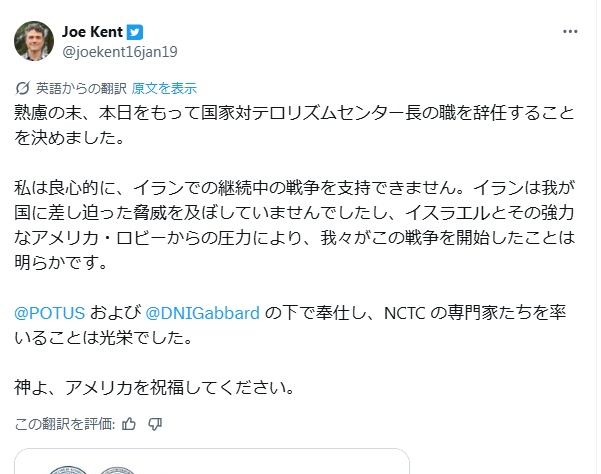
Task: Open the Joe Kent display name link
Action: click(x=92, y=31)
